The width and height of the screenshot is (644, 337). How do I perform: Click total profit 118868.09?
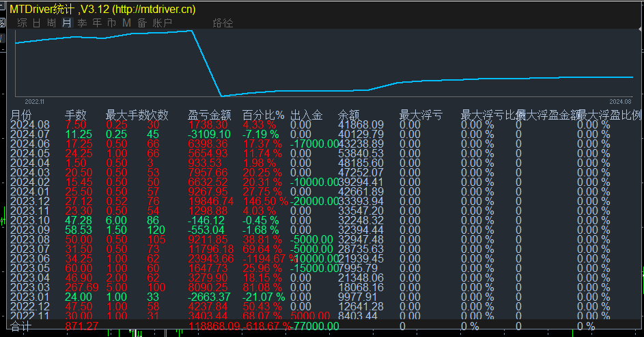[x=214, y=326]
